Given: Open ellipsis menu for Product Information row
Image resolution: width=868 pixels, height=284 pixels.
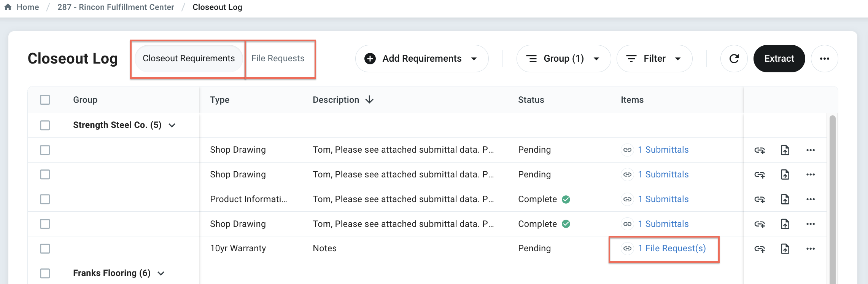Looking at the screenshot, I should [x=810, y=199].
